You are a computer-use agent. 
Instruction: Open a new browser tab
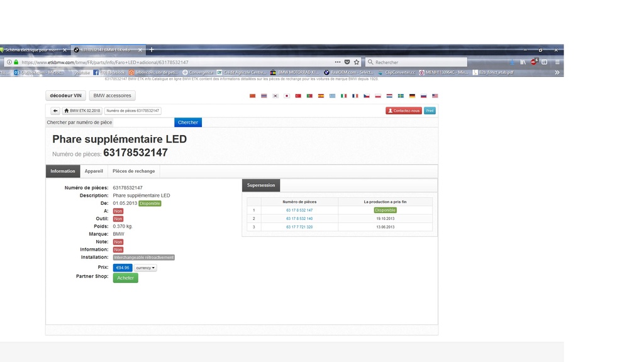(152, 50)
